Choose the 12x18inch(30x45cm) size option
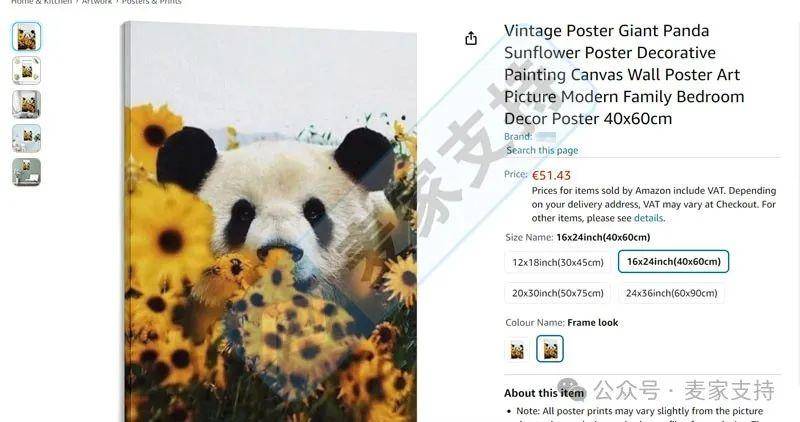 coord(558,262)
